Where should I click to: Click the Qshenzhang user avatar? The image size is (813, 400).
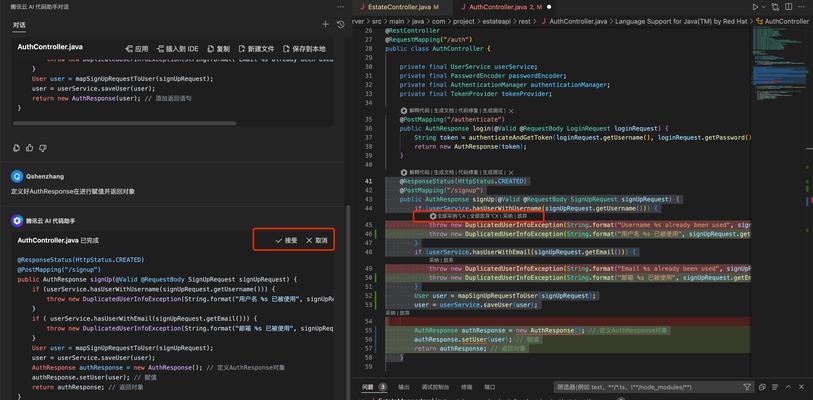click(17, 176)
